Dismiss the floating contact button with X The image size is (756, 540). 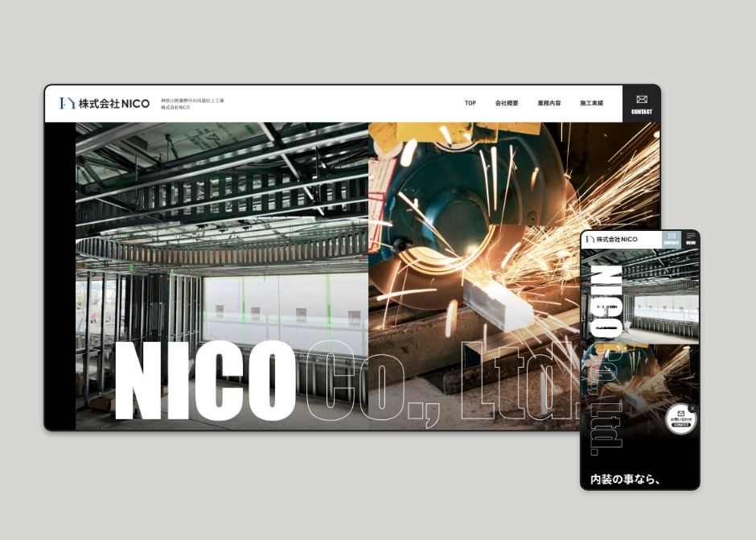tap(692, 409)
